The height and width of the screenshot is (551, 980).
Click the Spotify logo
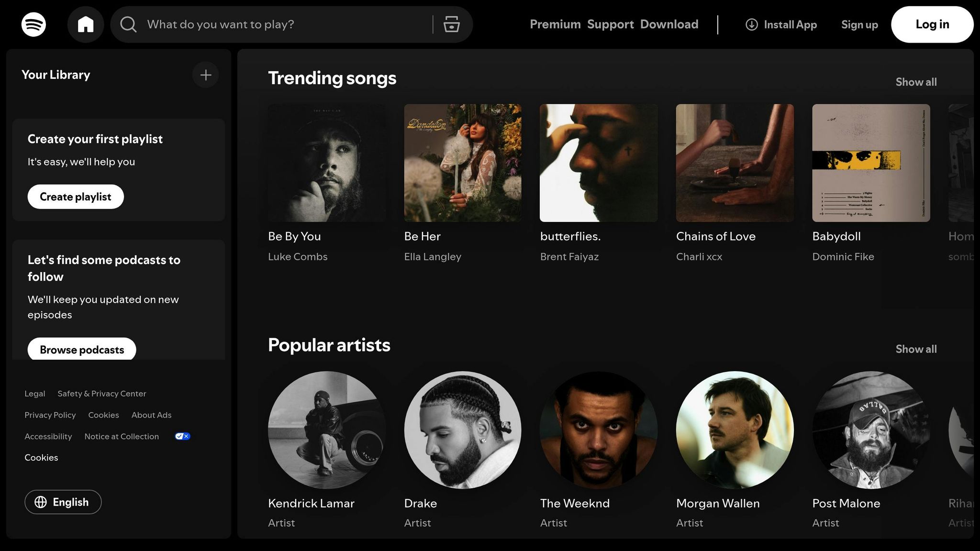33,24
